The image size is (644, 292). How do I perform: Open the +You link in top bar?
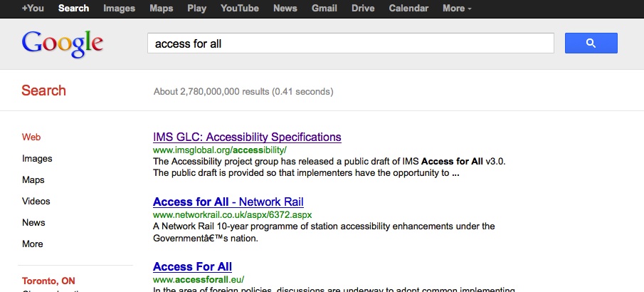point(33,9)
